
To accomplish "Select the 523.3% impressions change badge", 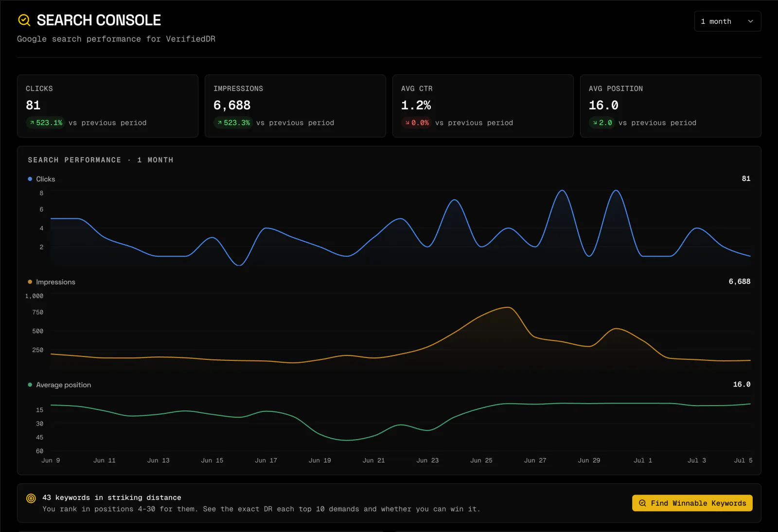I will click(x=233, y=123).
